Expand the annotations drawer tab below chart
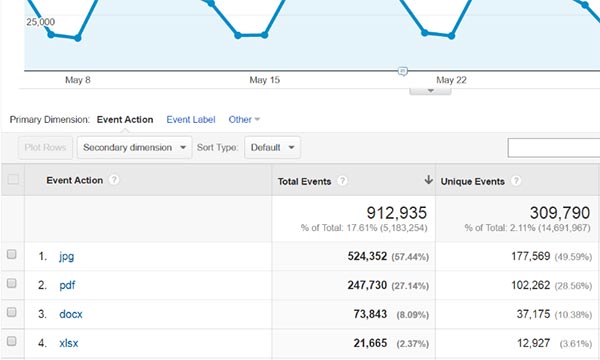600x360 pixels. click(430, 91)
